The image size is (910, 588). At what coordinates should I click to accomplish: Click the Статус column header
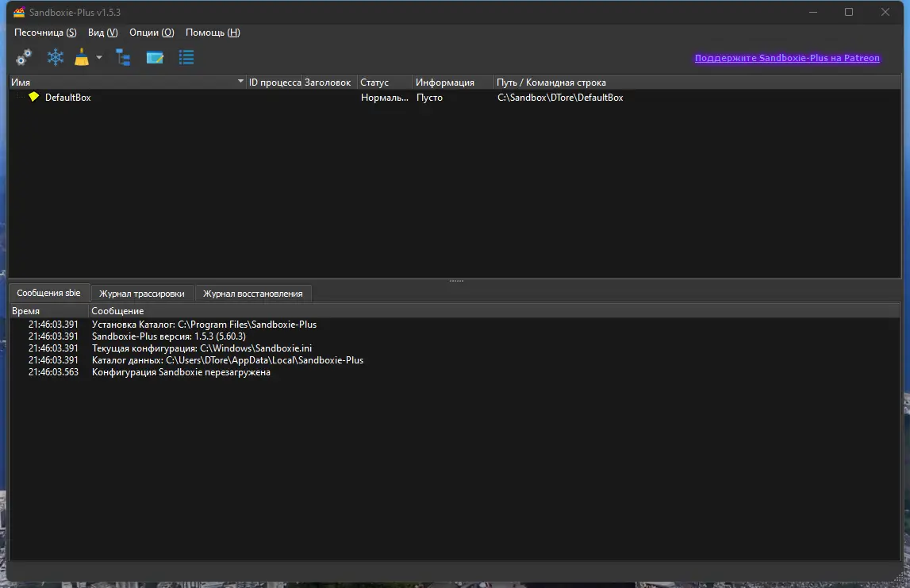pyautogui.click(x=385, y=83)
